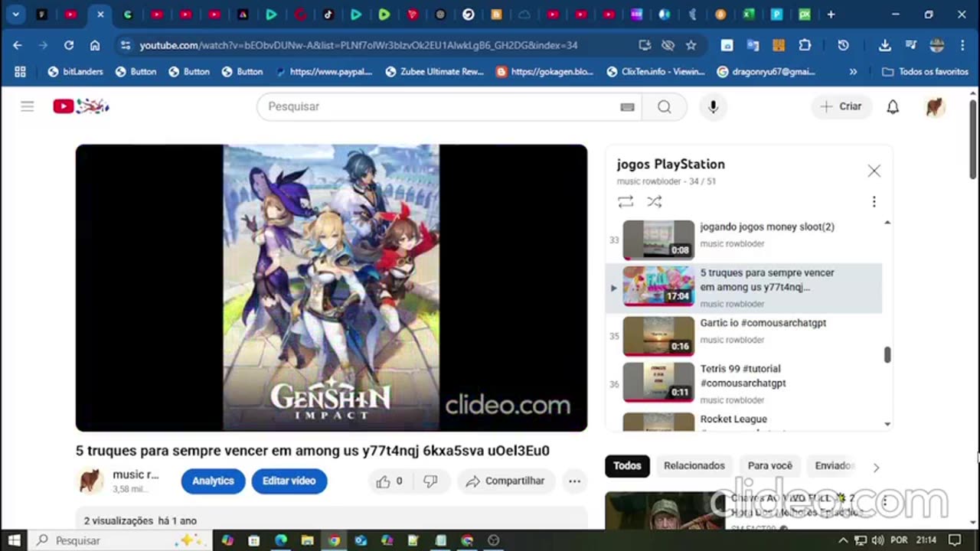
Task: Play 'Gartic io #comousarchatgpt' playlist video
Action: coord(743,336)
